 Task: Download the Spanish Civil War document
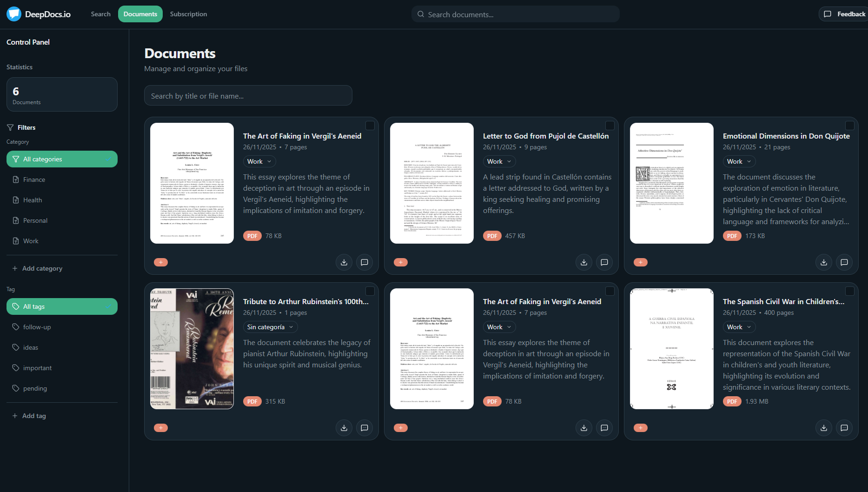coord(823,427)
